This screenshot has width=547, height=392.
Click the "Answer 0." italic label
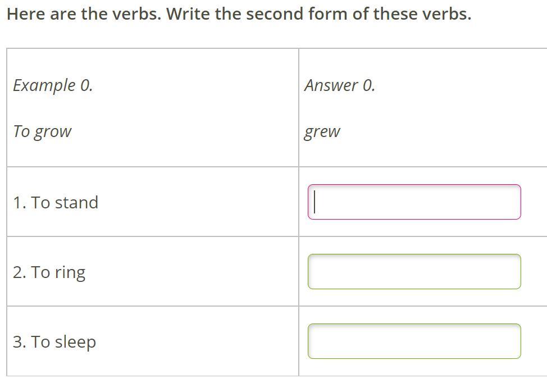pyautogui.click(x=339, y=85)
